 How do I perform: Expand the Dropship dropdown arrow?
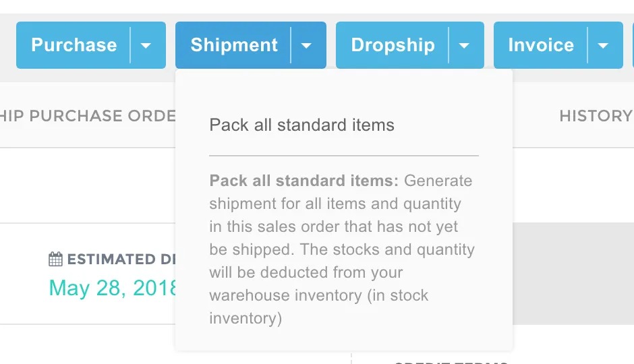pyautogui.click(x=464, y=46)
